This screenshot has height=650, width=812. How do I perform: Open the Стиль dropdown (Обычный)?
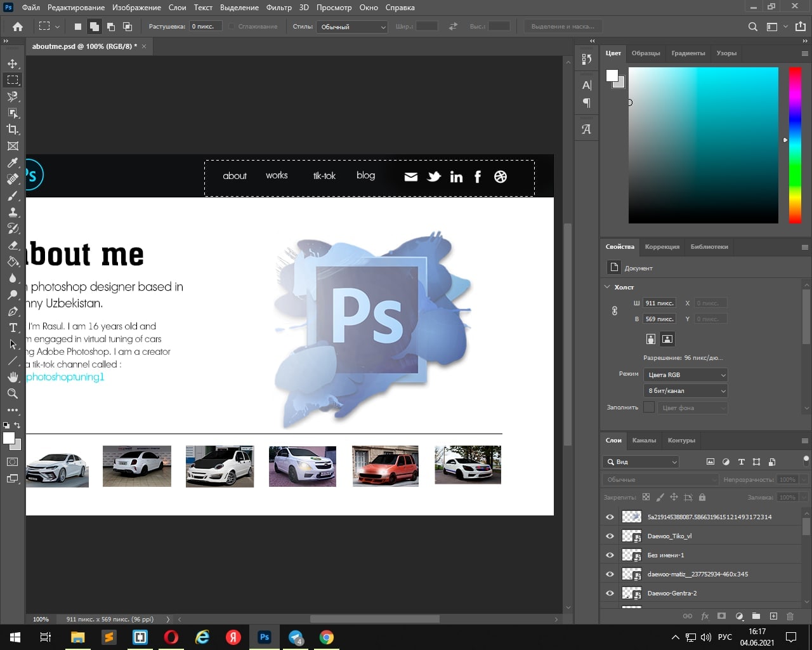pos(352,27)
